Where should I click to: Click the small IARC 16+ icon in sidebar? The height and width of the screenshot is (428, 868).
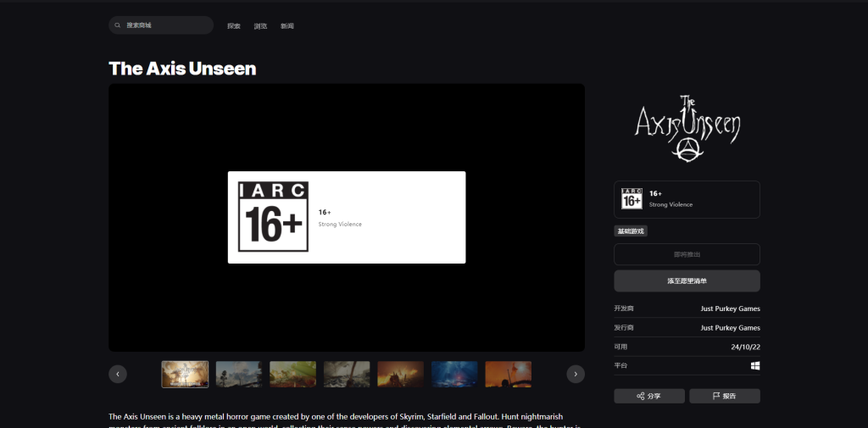[632, 199]
